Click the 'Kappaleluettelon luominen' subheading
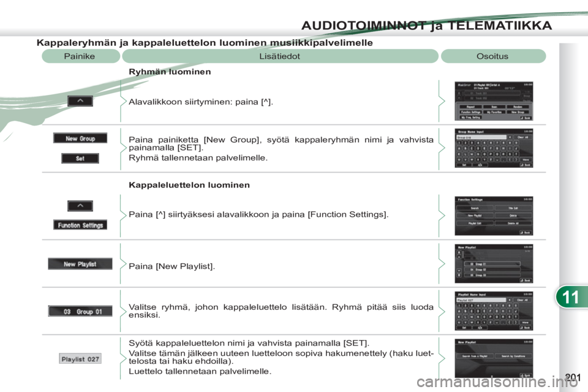This screenshot has width=588, height=392. point(189,185)
